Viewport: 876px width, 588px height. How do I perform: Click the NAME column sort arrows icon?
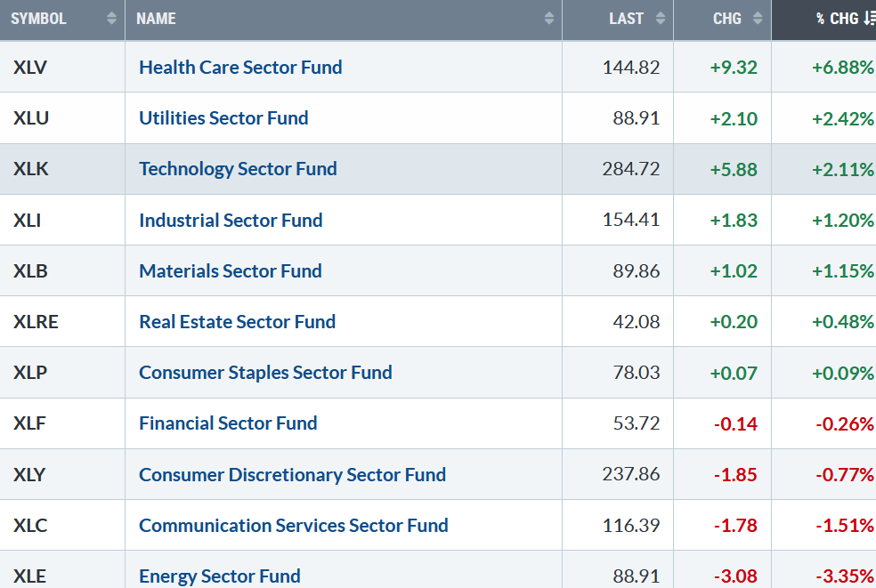pyautogui.click(x=549, y=19)
